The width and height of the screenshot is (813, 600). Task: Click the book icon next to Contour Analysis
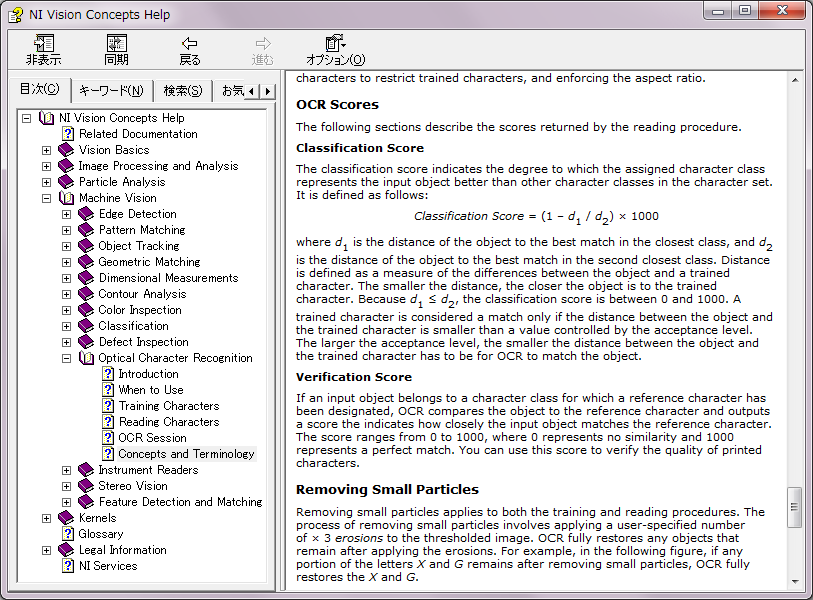86,295
